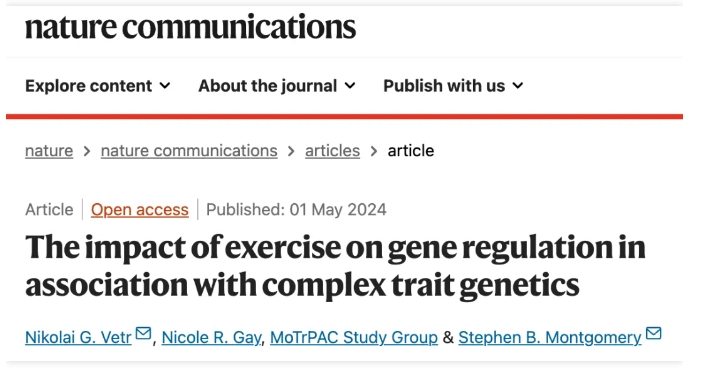The image size is (704, 369).
Task: Click chevron arrow next to Explore content
Action: (165, 85)
